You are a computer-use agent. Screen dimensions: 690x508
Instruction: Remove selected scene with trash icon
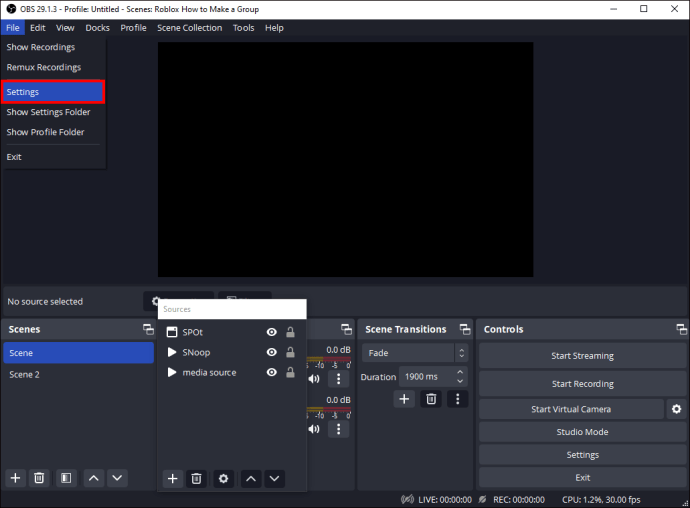(x=39, y=478)
